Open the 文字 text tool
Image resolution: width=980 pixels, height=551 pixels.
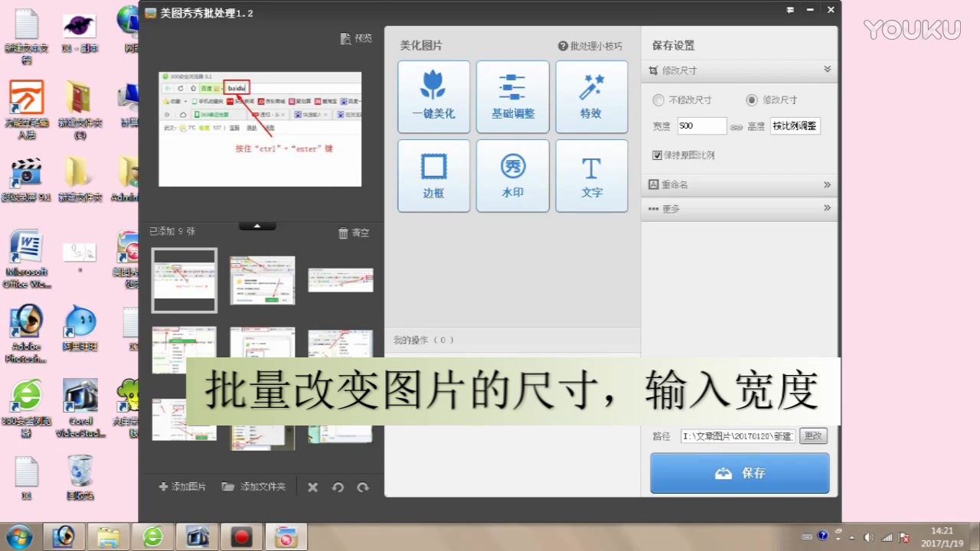coord(591,175)
